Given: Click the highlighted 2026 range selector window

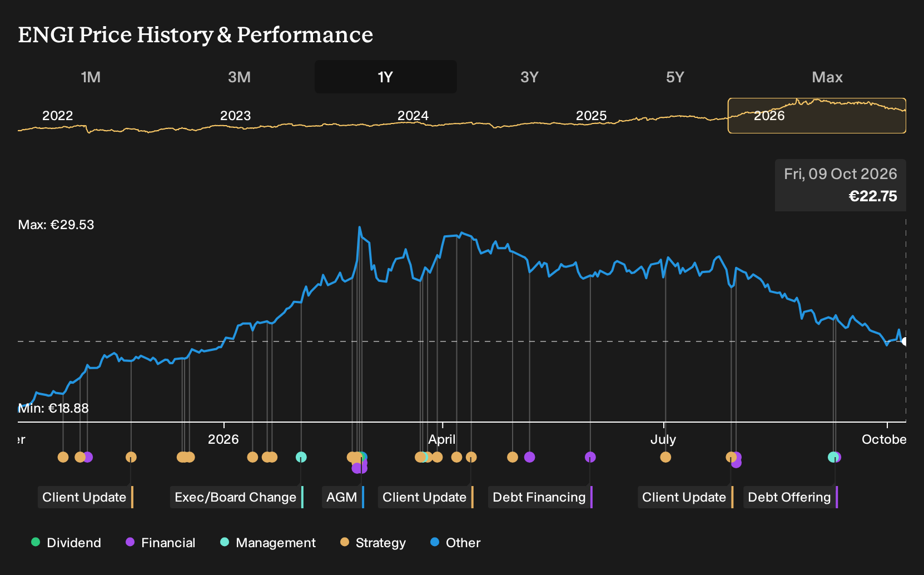Looking at the screenshot, I should [817, 116].
